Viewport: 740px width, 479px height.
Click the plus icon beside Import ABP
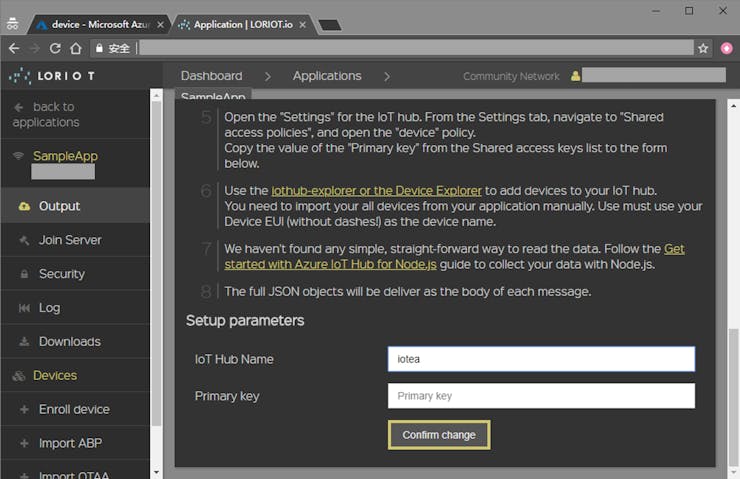pyautogui.click(x=24, y=443)
